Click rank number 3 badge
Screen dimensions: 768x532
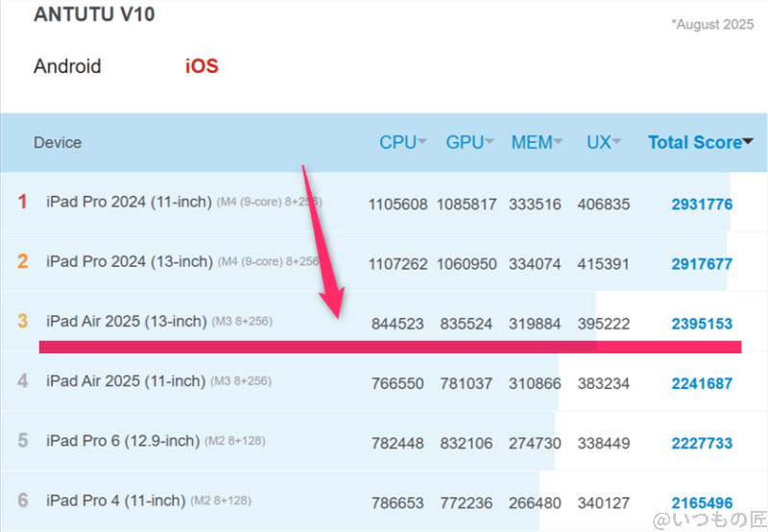pyautogui.click(x=23, y=321)
